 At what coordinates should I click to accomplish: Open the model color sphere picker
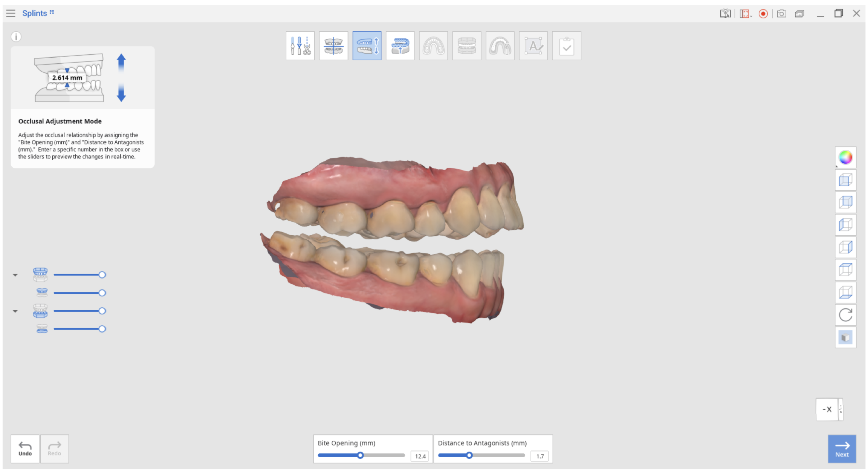tap(845, 158)
